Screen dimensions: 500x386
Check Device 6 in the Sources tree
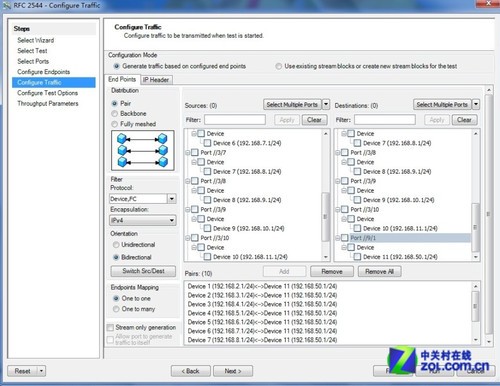207,143
